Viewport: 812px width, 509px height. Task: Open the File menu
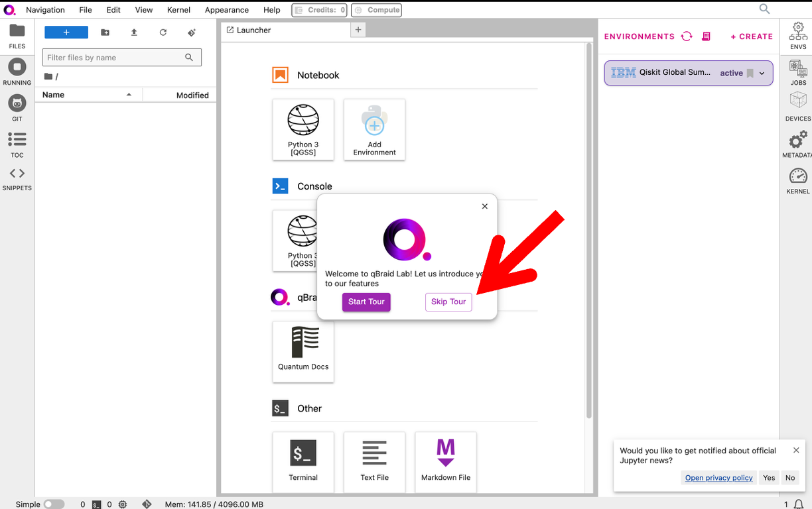click(x=86, y=10)
